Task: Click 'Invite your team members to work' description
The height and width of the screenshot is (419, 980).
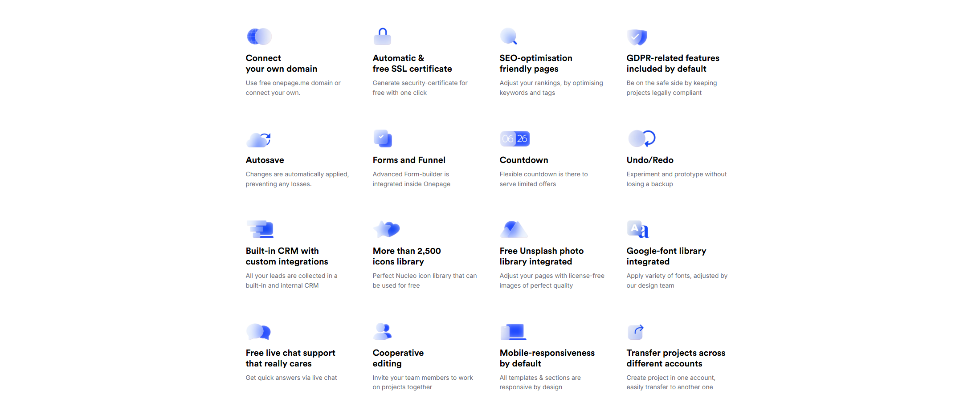Action: coord(423,382)
